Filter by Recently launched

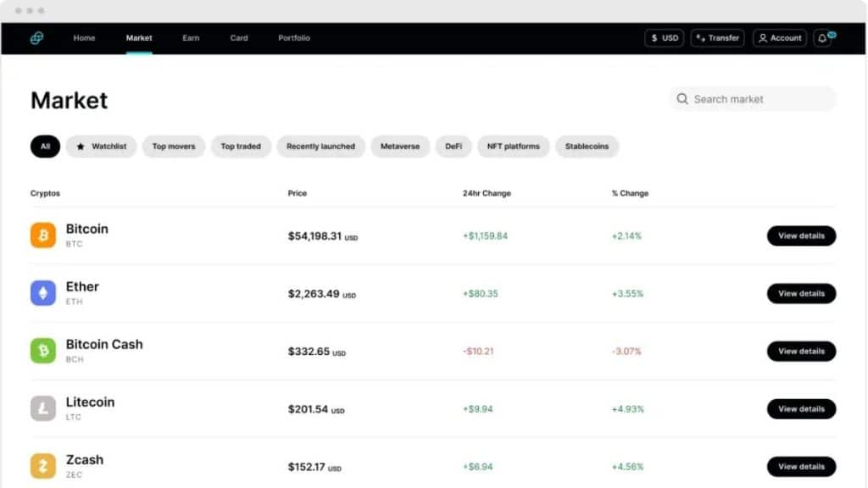pos(320,147)
